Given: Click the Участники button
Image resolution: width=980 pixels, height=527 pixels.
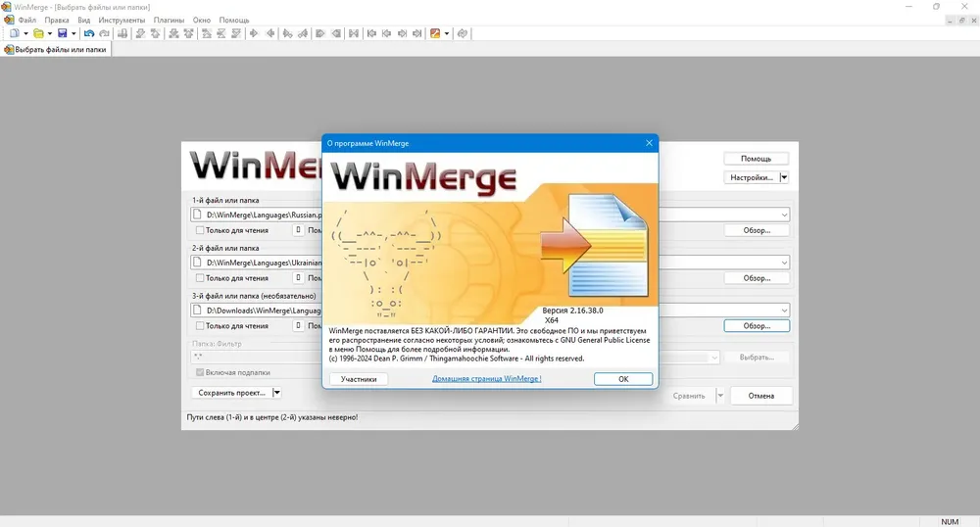Looking at the screenshot, I should 359,379.
